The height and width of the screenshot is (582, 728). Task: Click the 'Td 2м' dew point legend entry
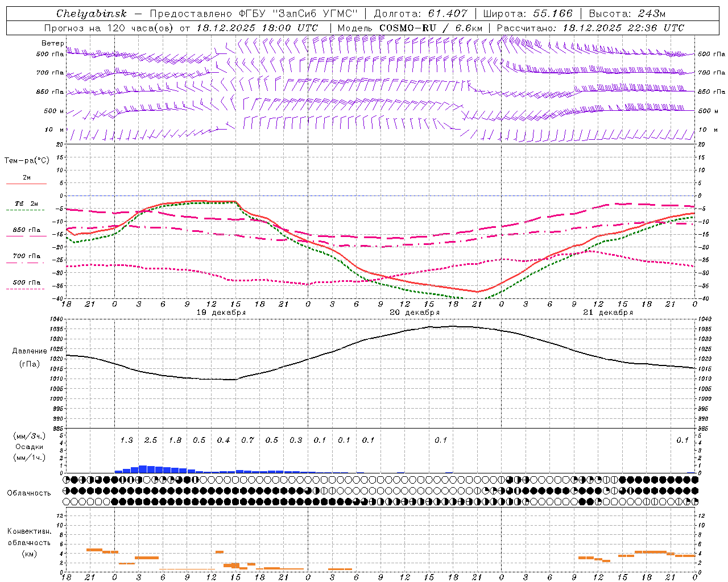26,203
